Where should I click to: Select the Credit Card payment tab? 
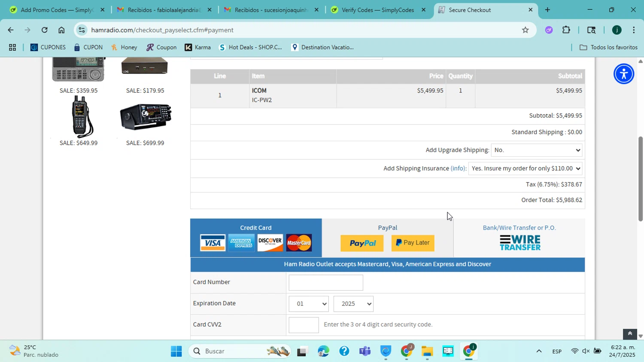pyautogui.click(x=256, y=238)
